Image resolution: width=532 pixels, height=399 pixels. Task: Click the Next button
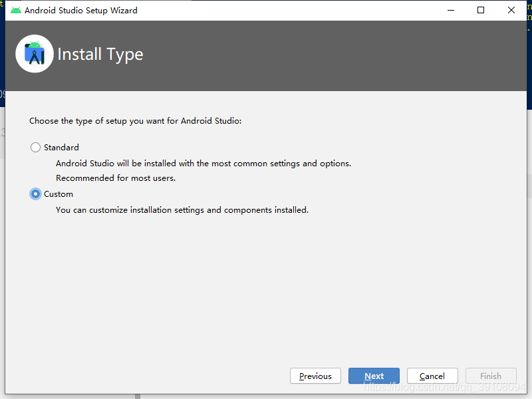click(x=374, y=376)
